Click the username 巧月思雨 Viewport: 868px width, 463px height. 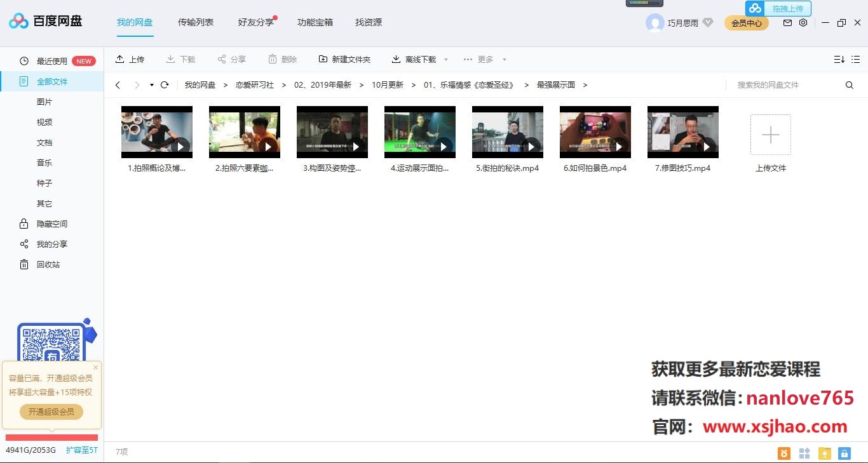click(683, 23)
